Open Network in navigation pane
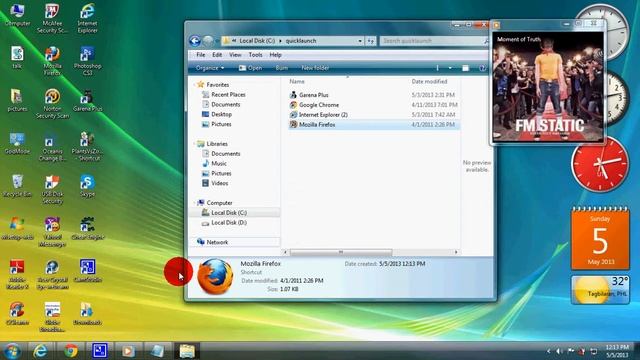Screen dimensions: 640x360 pyautogui.click(x=217, y=242)
